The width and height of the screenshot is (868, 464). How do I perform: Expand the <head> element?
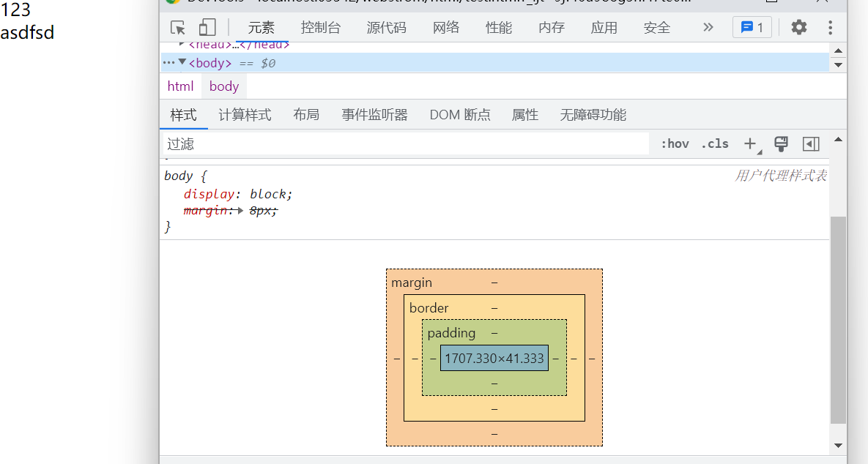click(x=180, y=44)
